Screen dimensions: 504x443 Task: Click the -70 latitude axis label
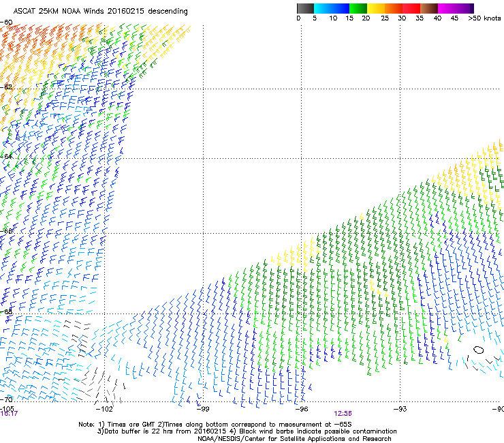point(6,399)
